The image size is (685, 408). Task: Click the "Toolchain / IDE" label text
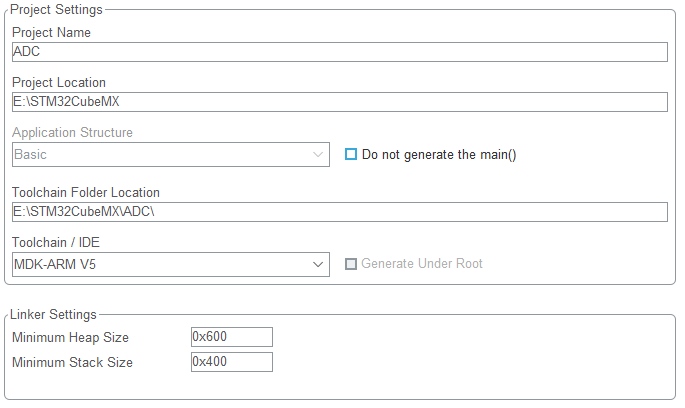click(x=56, y=242)
